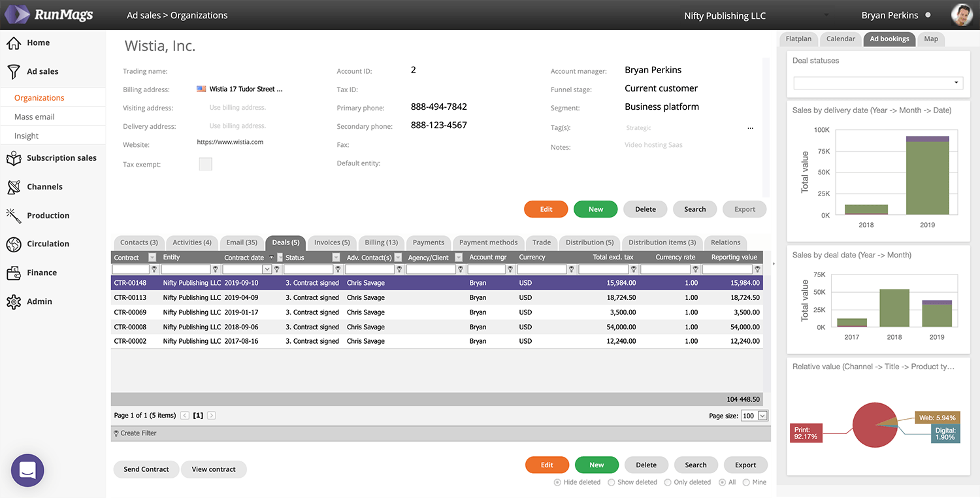Click the upper orange Edit button
980x498 pixels.
point(546,209)
